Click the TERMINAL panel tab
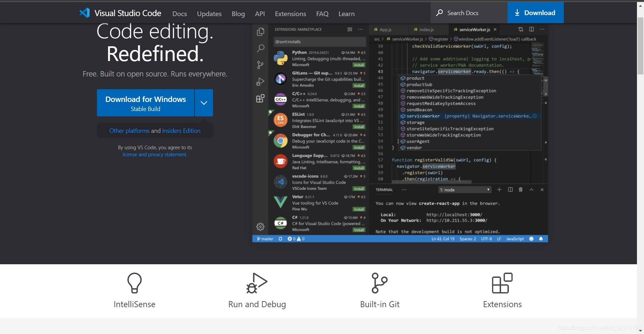This screenshot has height=334, width=644. 384,190
